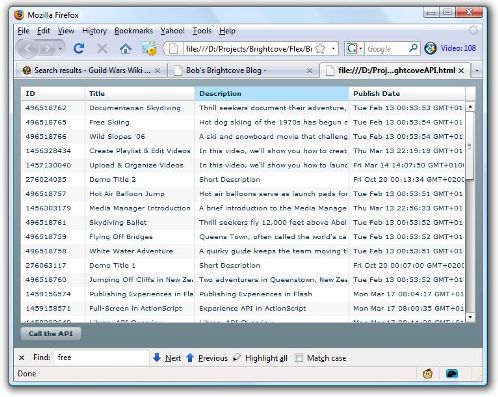This screenshot has height=397, width=498.
Task: Open the Yahoo! menu
Action: tap(172, 31)
